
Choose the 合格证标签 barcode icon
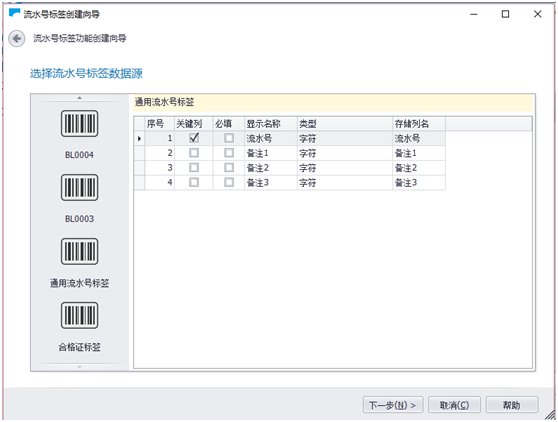pyautogui.click(x=79, y=316)
